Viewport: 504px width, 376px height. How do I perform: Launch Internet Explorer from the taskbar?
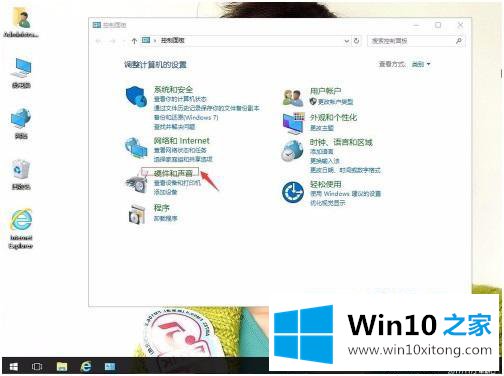click(86, 366)
